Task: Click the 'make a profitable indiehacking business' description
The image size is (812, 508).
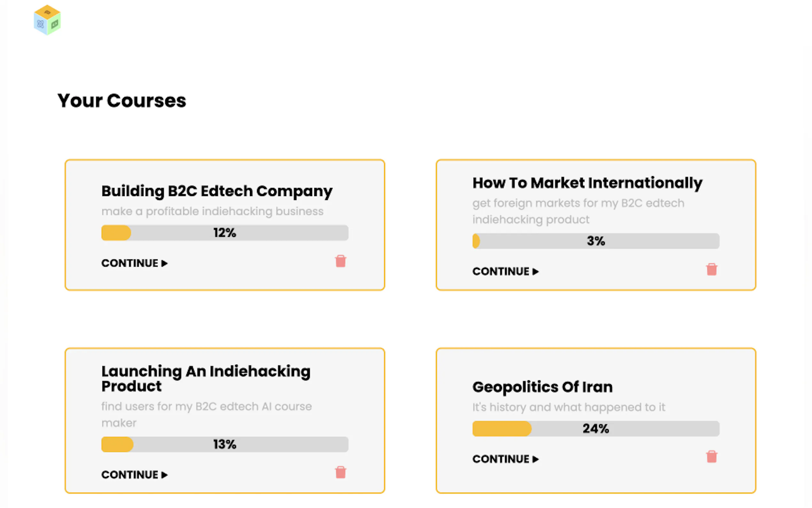Action: coord(212,211)
